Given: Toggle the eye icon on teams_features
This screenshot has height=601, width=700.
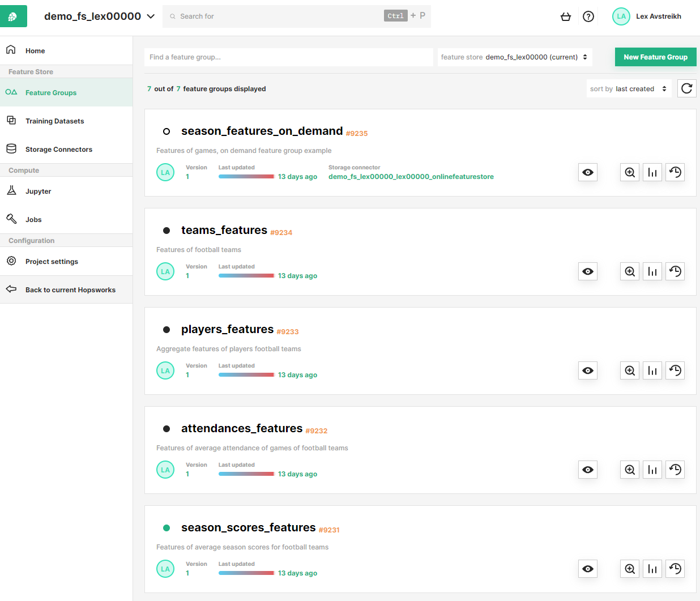Looking at the screenshot, I should point(587,271).
